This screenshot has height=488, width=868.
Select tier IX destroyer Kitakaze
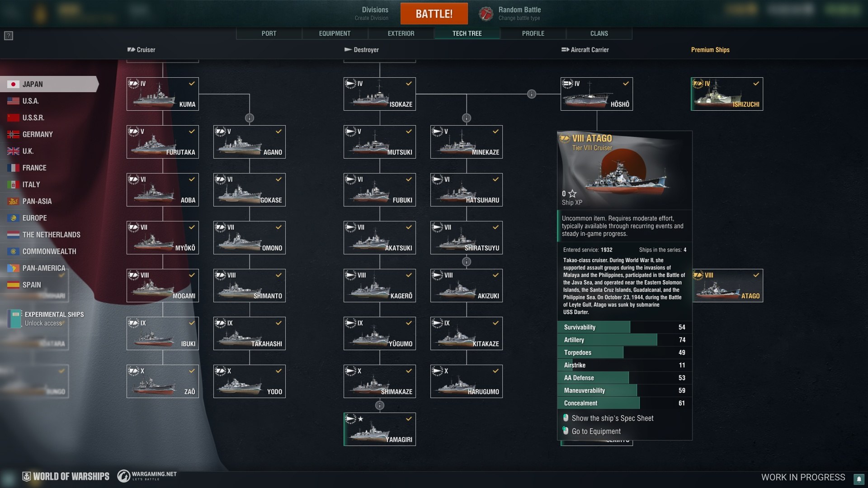coord(467,333)
